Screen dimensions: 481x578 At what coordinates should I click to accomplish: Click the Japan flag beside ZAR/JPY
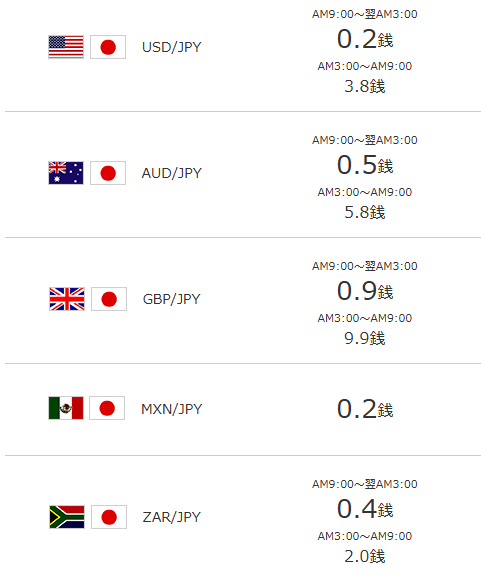click(x=109, y=517)
